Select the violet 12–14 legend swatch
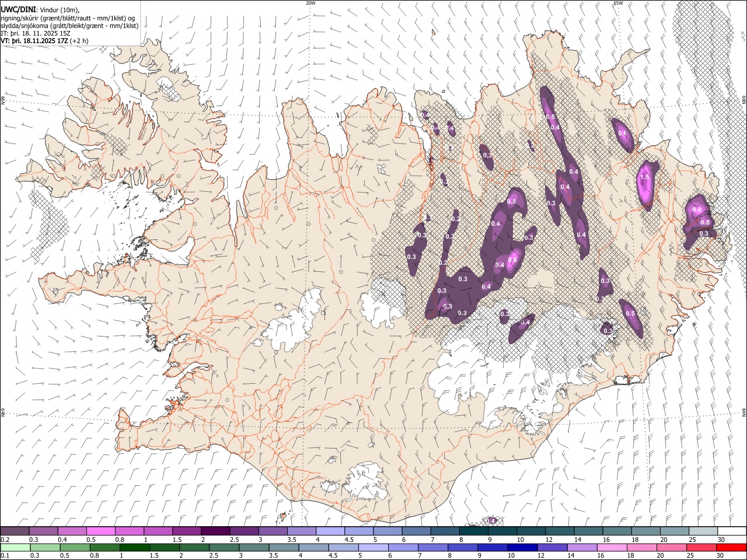The image size is (747, 560). pos(553,548)
